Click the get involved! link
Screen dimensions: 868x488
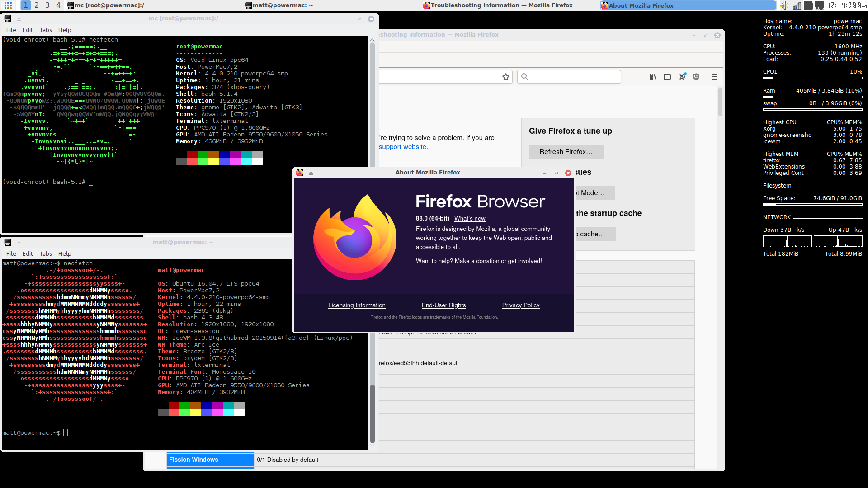(x=525, y=261)
